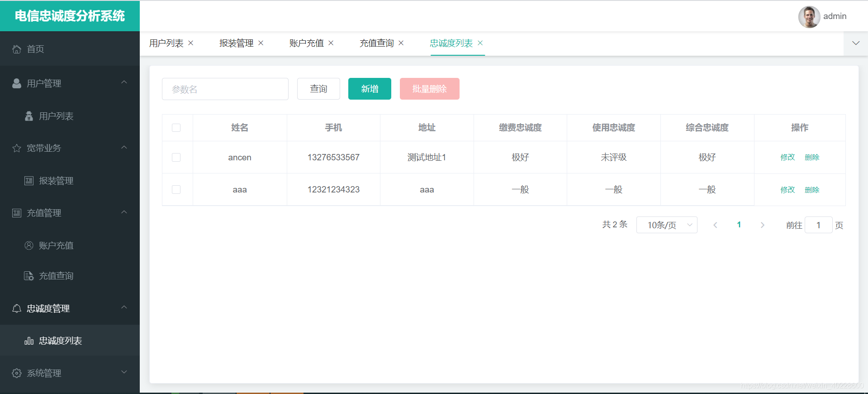The width and height of the screenshot is (868, 394).
Task: Click the 查询 button
Action: 318,89
